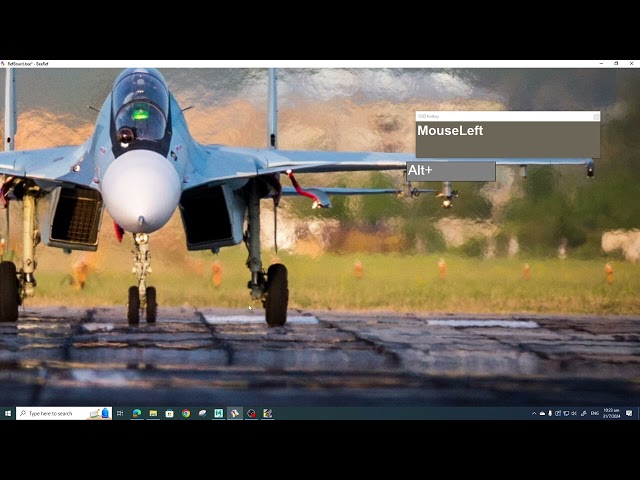Viewport: 640px width, 480px height.
Task: Click the pen/link tray icon left of ENG
Action: click(x=584, y=413)
